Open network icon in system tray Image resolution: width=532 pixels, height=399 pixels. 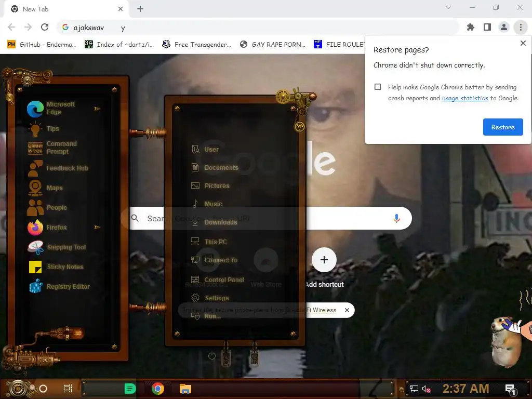414,389
